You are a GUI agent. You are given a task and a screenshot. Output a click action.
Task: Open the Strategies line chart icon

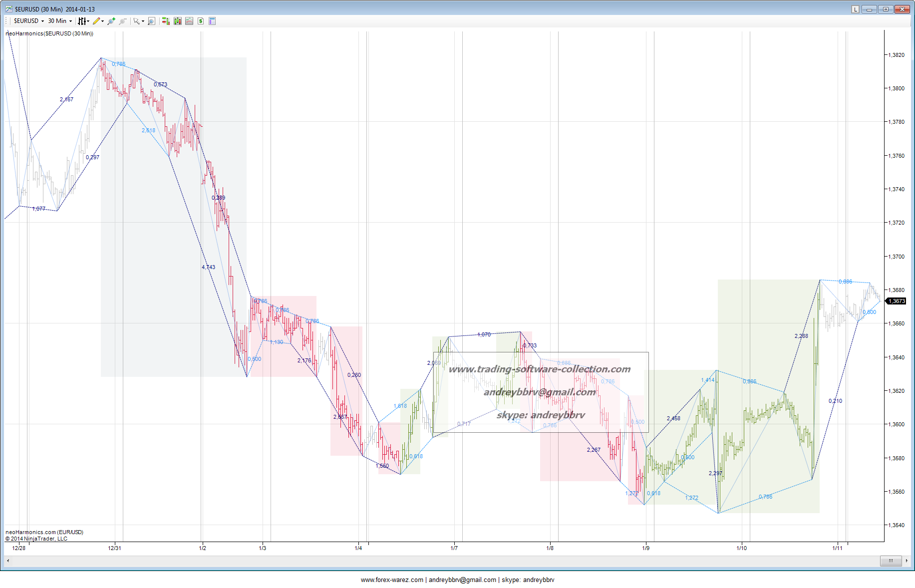(189, 21)
